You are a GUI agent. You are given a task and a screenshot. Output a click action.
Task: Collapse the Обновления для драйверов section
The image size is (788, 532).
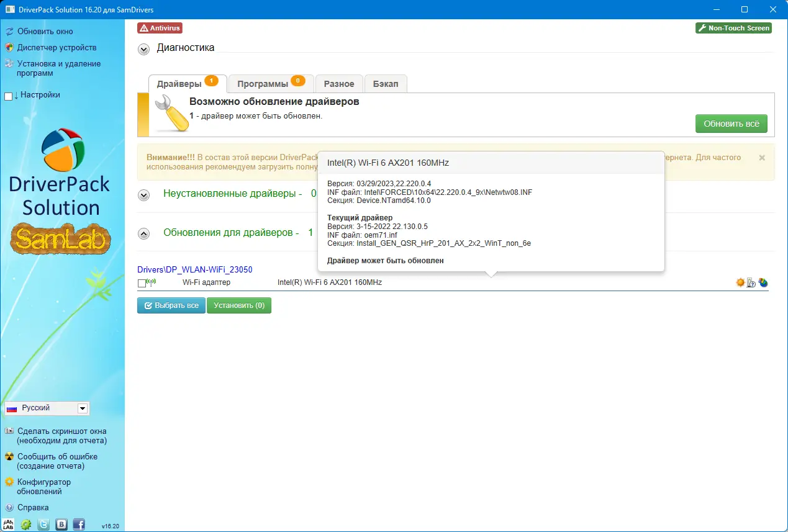tap(143, 233)
